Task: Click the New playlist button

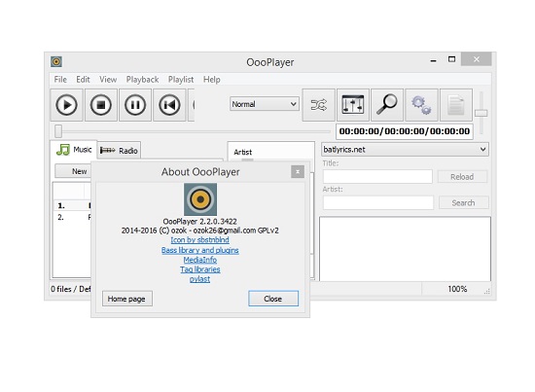Action: pyautogui.click(x=73, y=171)
